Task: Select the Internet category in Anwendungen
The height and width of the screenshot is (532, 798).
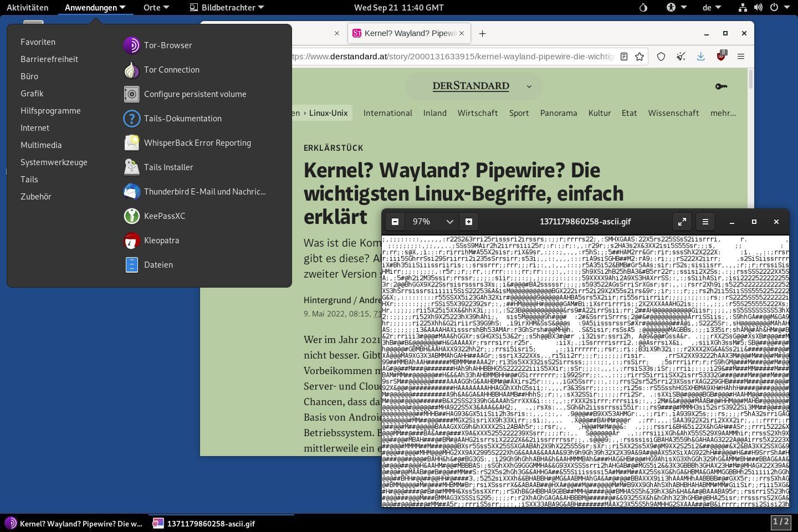Action: click(x=35, y=127)
